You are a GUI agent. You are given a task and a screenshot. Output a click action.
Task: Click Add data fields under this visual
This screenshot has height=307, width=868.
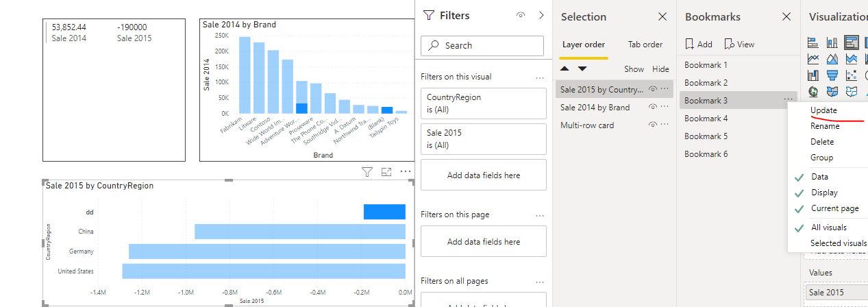click(x=483, y=175)
